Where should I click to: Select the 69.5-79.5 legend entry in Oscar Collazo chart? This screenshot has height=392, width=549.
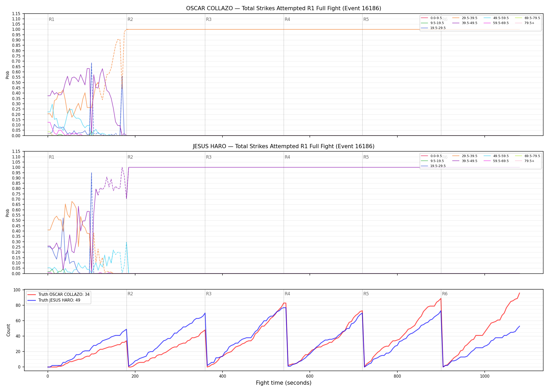[527, 18]
